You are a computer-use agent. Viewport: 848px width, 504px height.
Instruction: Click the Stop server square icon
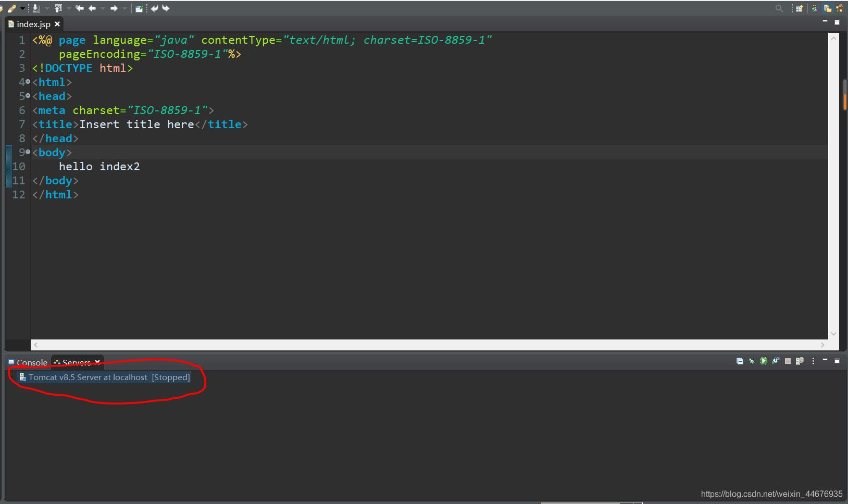788,361
